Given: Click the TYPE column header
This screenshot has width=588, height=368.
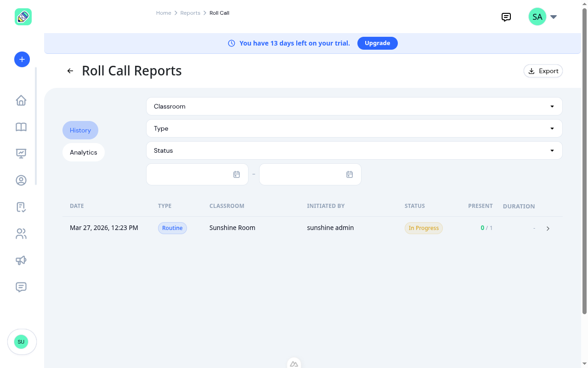Looking at the screenshot, I should click(x=164, y=206).
